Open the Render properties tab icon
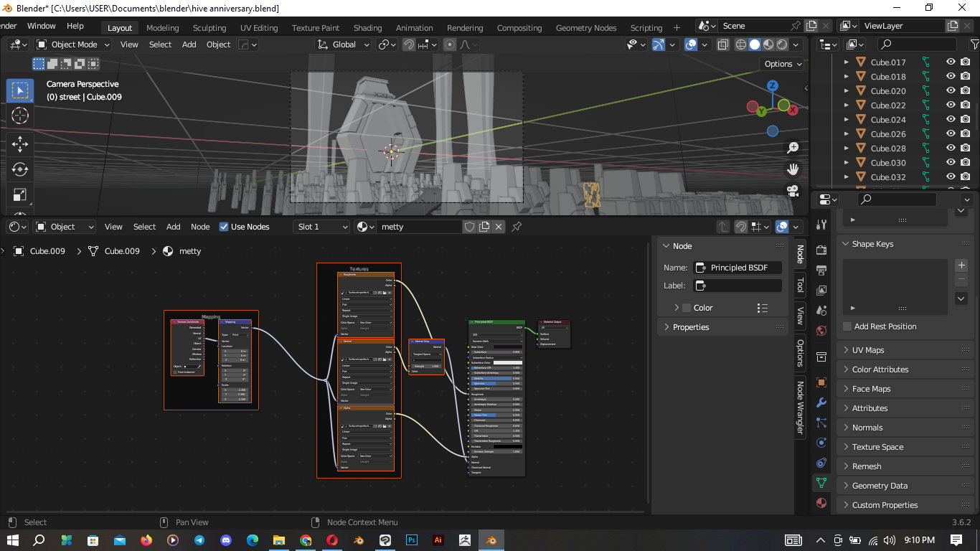Image resolution: width=980 pixels, height=551 pixels. tap(821, 250)
